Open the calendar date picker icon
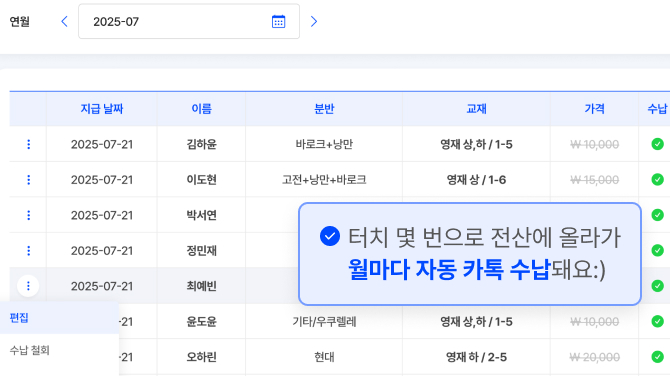Image resolution: width=670 pixels, height=376 pixels. (x=279, y=21)
